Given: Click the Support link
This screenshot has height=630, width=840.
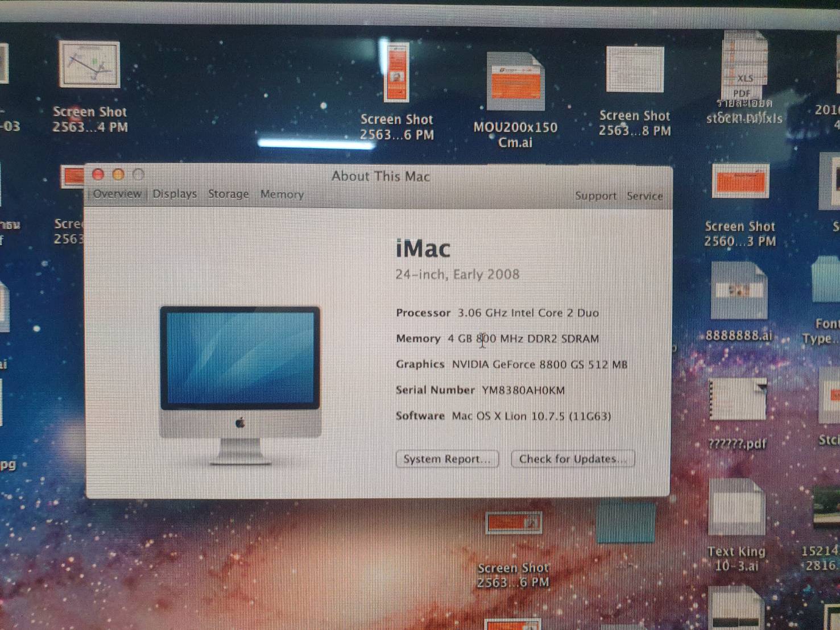Looking at the screenshot, I should pos(595,196).
